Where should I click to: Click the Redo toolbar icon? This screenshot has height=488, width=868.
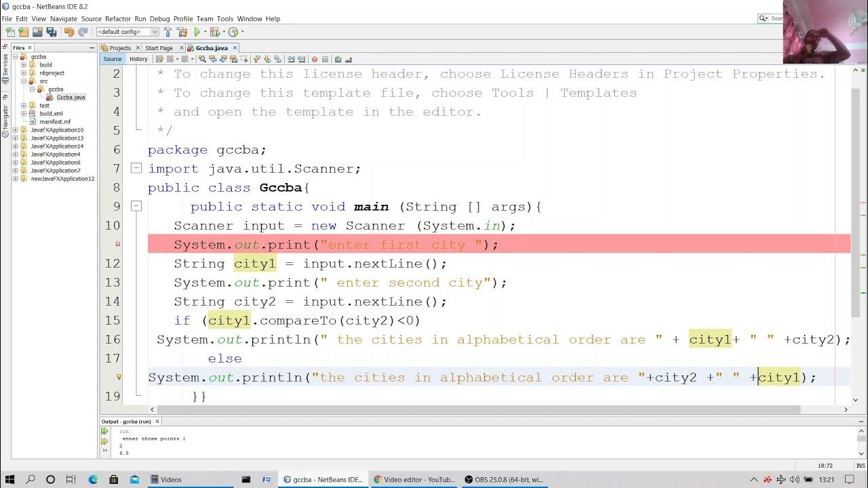[x=83, y=32]
